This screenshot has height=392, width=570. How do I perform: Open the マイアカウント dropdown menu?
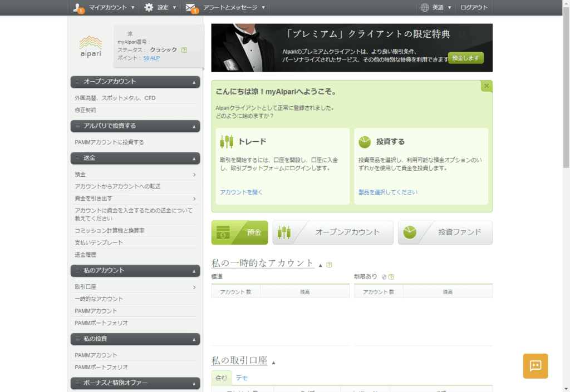(x=104, y=8)
